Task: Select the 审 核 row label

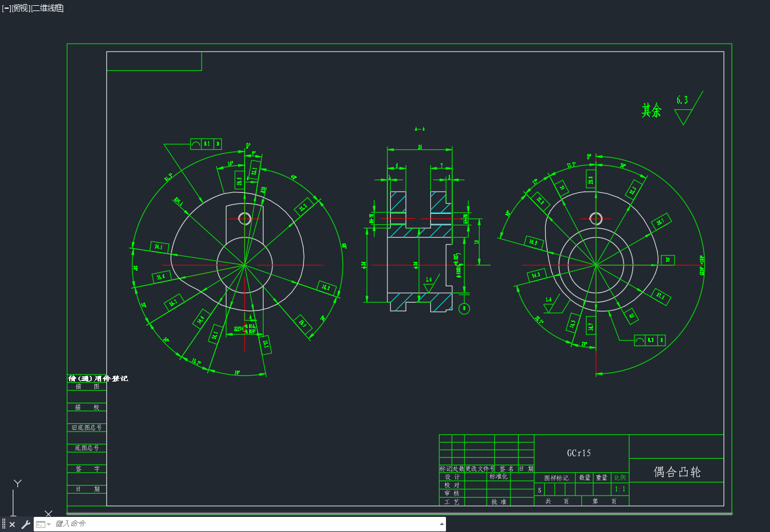Action: pos(452,493)
